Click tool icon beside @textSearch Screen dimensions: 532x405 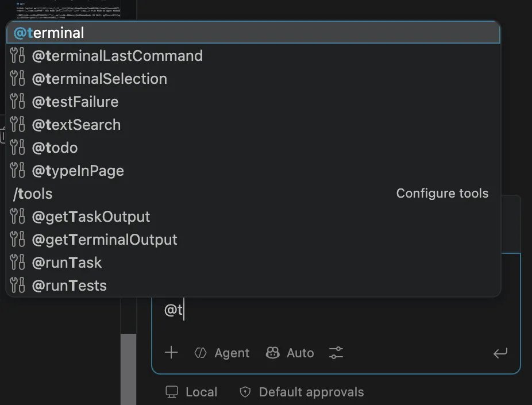click(x=17, y=125)
